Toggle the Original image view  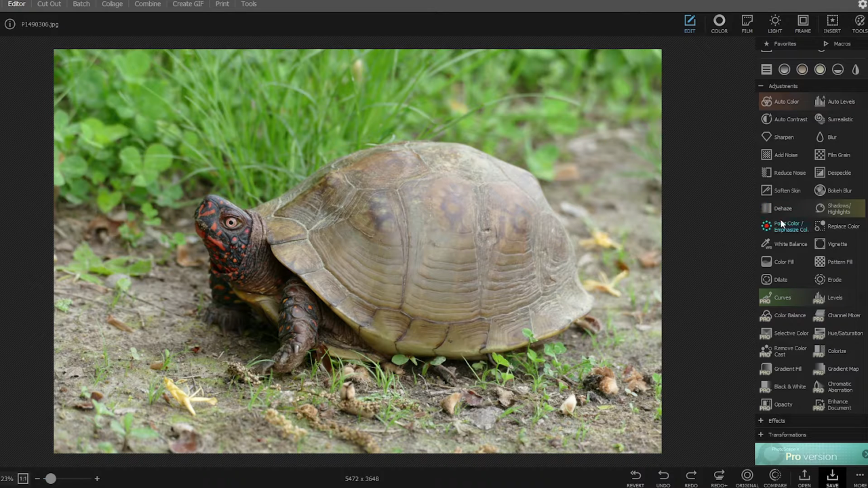point(747,478)
